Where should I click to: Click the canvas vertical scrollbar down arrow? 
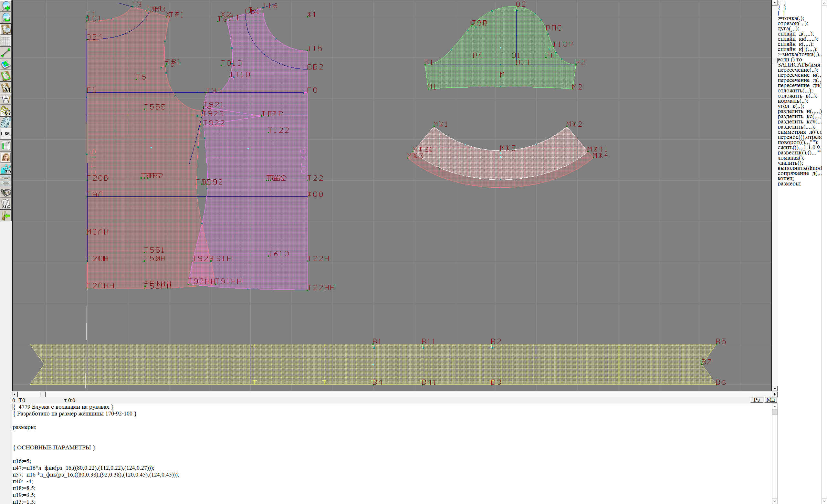pyautogui.click(x=775, y=388)
